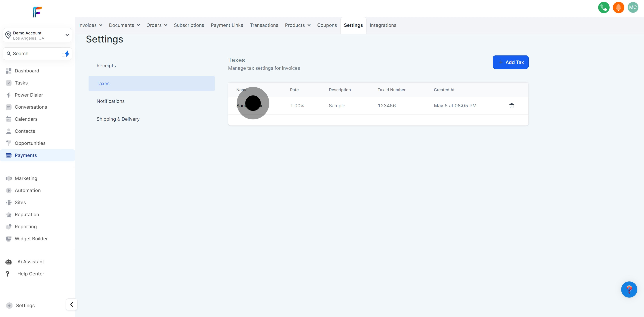Image resolution: width=644 pixels, height=317 pixels.
Task: Click the lightning bolt quick actions icon
Action: 67,53
